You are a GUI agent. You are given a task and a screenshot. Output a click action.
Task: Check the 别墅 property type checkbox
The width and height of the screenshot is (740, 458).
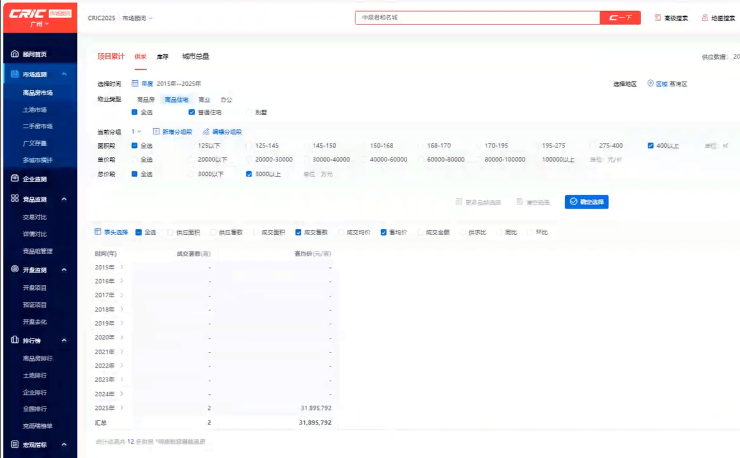coord(249,112)
